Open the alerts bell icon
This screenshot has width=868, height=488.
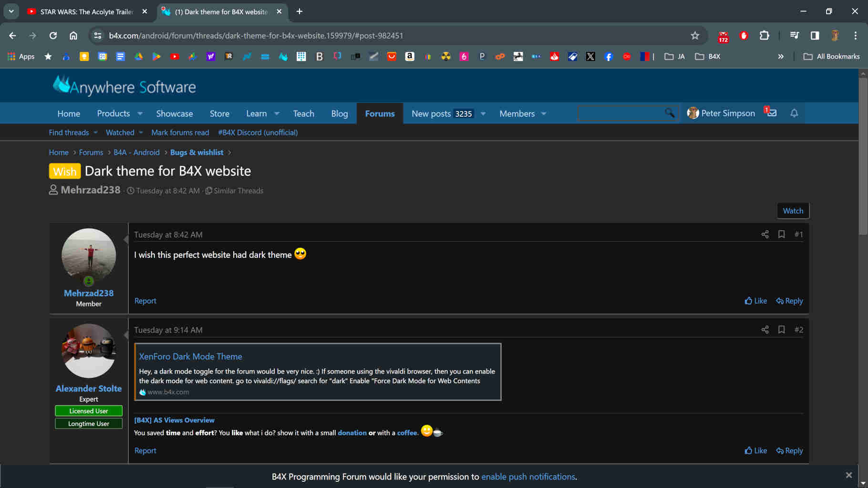pos(794,113)
